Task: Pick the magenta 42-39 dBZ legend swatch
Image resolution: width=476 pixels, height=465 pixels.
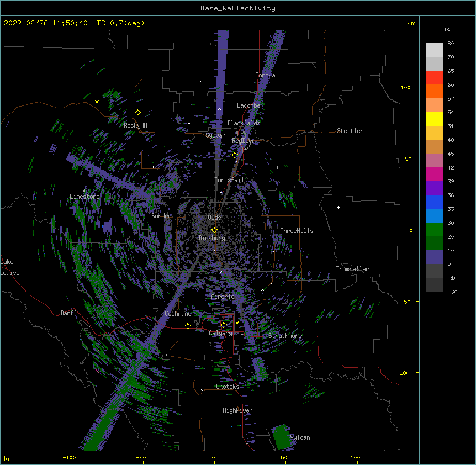Action: 434,174
